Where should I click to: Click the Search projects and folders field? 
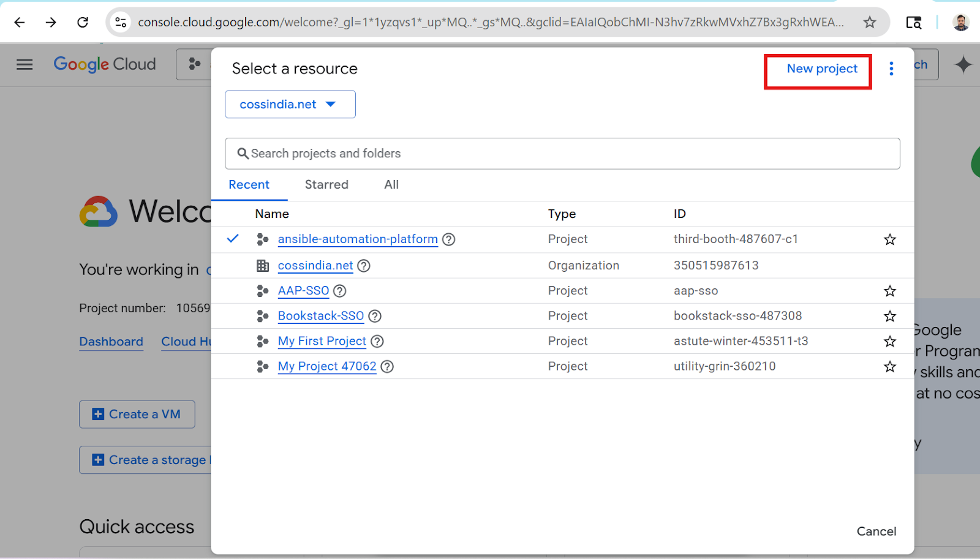tap(562, 154)
